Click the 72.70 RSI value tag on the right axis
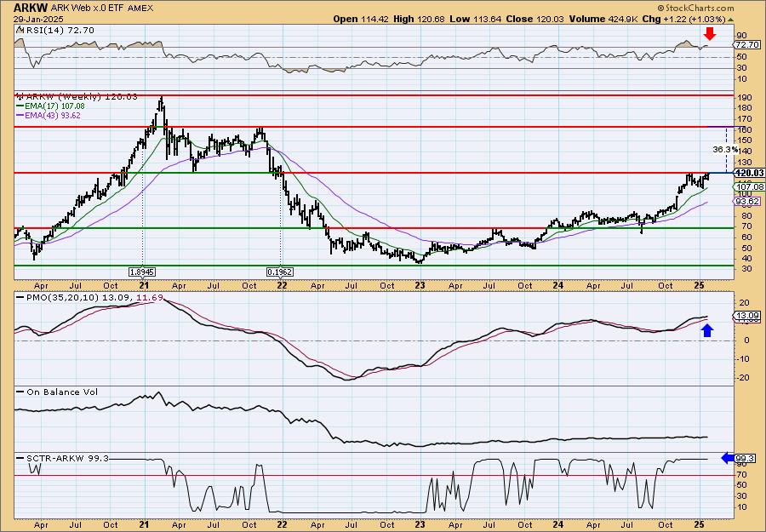766x532 pixels. [748, 44]
